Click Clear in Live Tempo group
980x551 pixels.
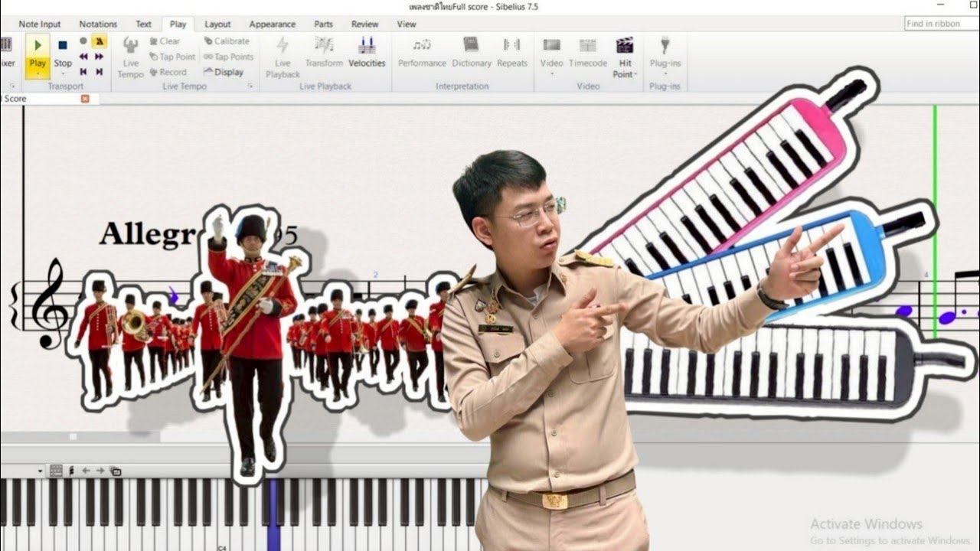pos(165,41)
